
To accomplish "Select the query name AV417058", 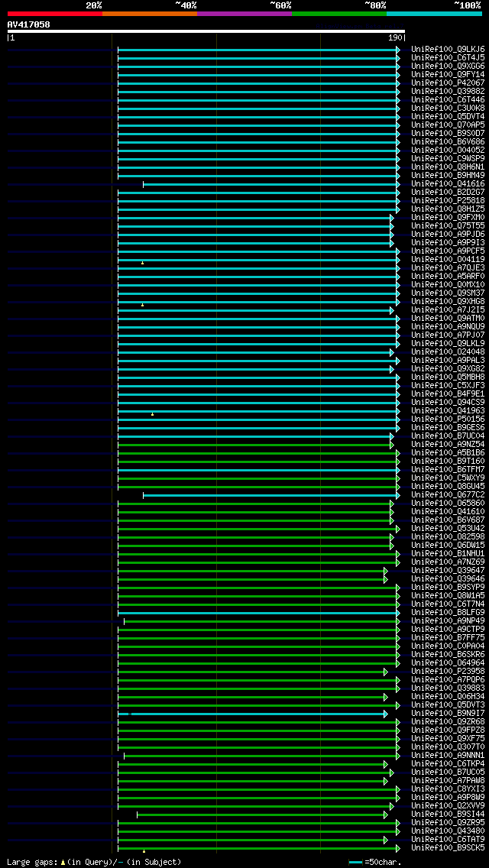I will point(29,24).
